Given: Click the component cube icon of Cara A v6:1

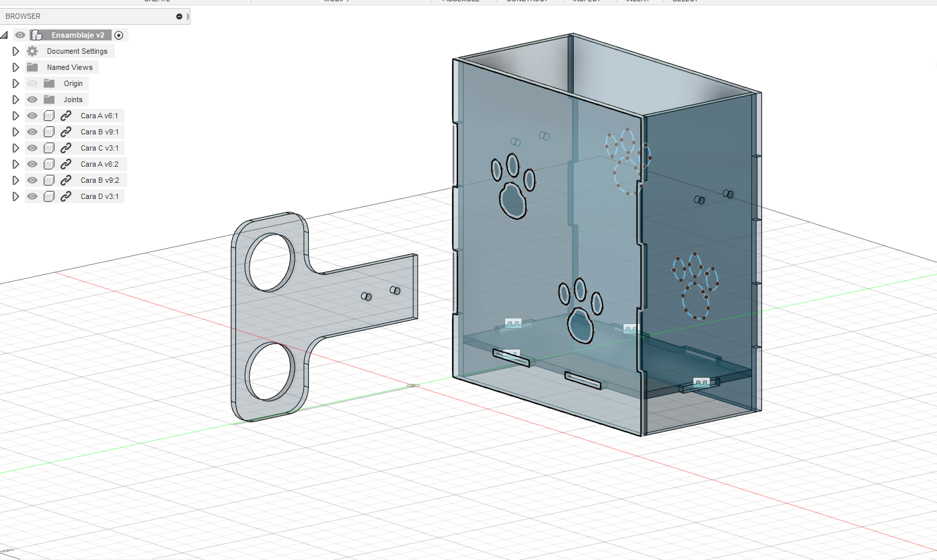Looking at the screenshot, I should click(x=48, y=116).
